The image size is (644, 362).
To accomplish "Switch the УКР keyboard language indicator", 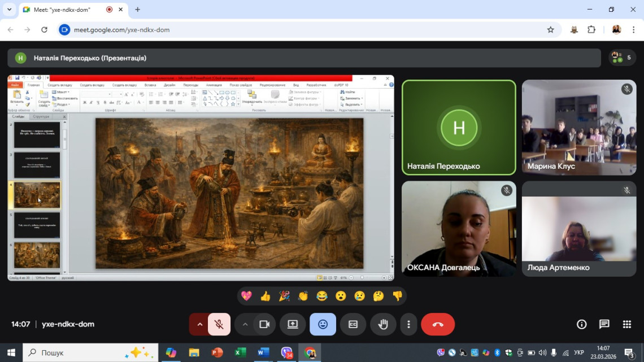I will 578,352.
